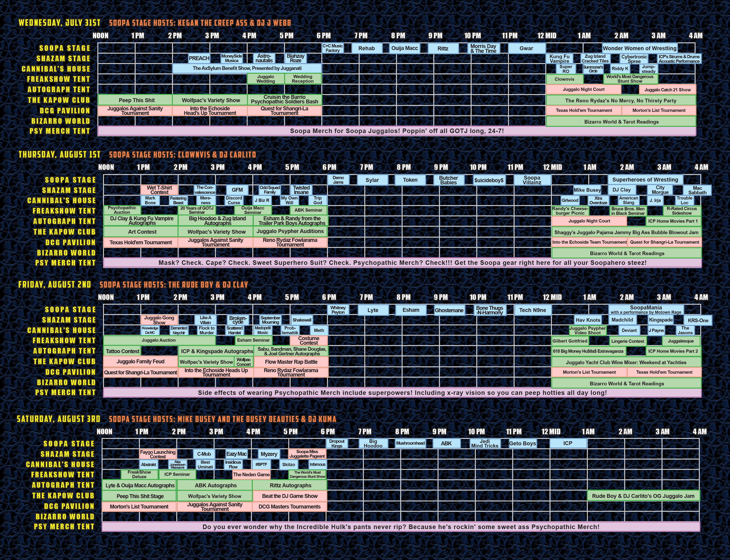The width and height of the screenshot is (730, 560).
Task: Select the KRS-One set
Action: (698, 320)
